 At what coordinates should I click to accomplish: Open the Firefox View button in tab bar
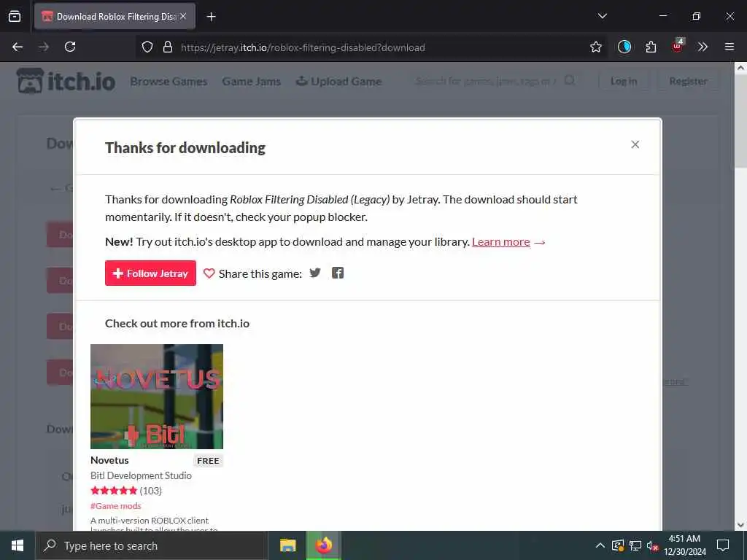coord(15,16)
